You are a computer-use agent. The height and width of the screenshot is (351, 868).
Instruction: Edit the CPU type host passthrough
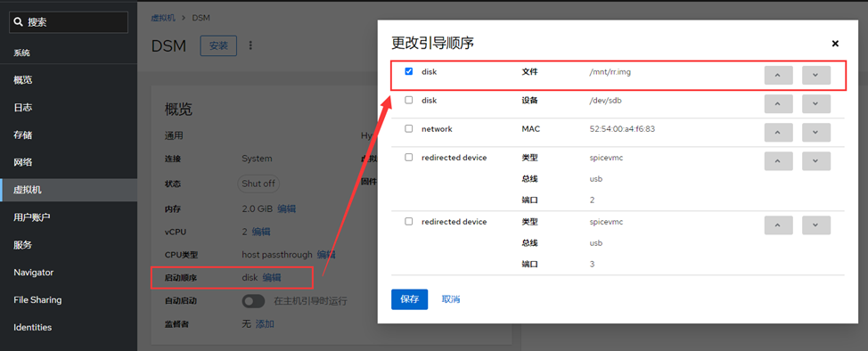326,255
